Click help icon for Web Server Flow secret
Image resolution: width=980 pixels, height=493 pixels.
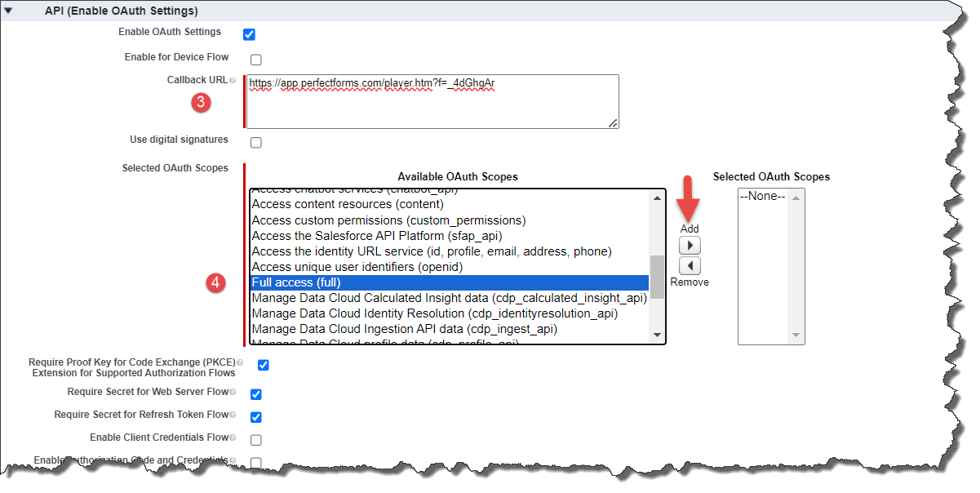click(233, 393)
